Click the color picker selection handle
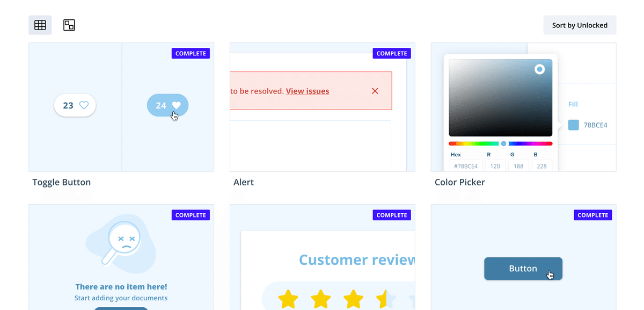Viewport: 644px width, 310px height. pyautogui.click(x=539, y=69)
